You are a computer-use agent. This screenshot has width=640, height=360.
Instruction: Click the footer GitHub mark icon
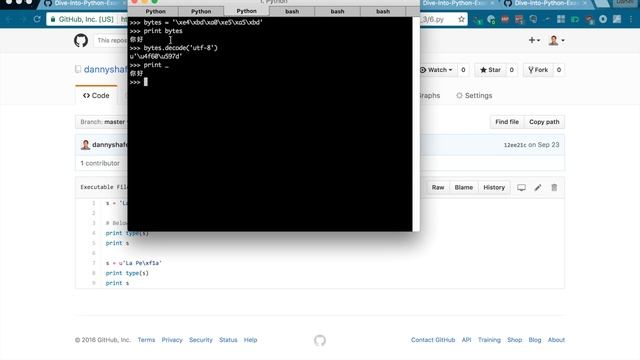(x=320, y=340)
